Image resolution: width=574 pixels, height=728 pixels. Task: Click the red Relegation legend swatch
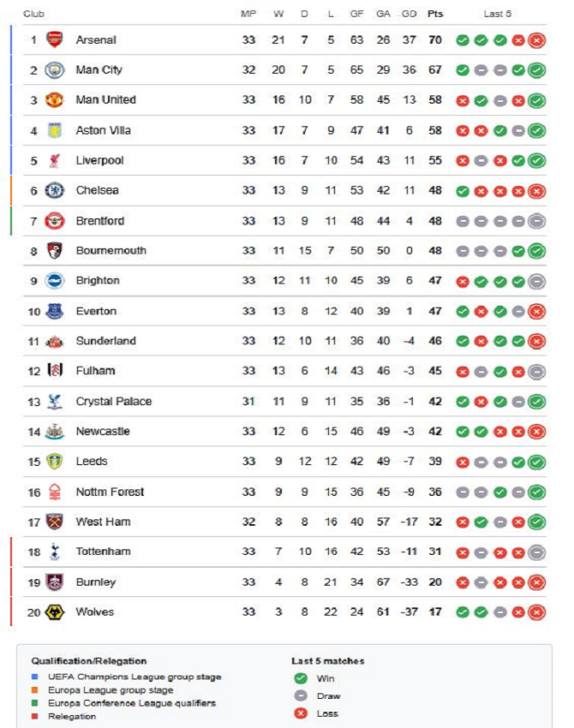tap(34, 716)
